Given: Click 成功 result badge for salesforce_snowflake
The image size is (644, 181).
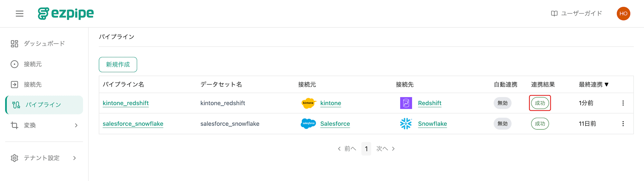Looking at the screenshot, I should tap(540, 124).
